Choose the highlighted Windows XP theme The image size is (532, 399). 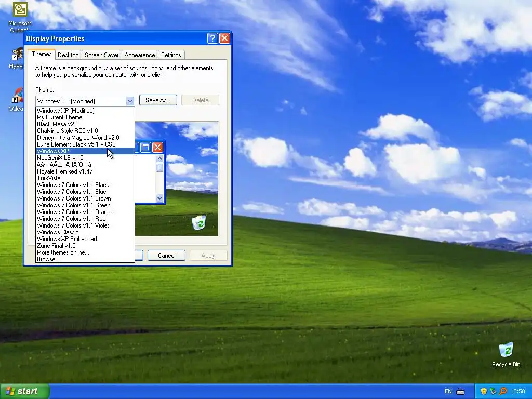point(85,151)
